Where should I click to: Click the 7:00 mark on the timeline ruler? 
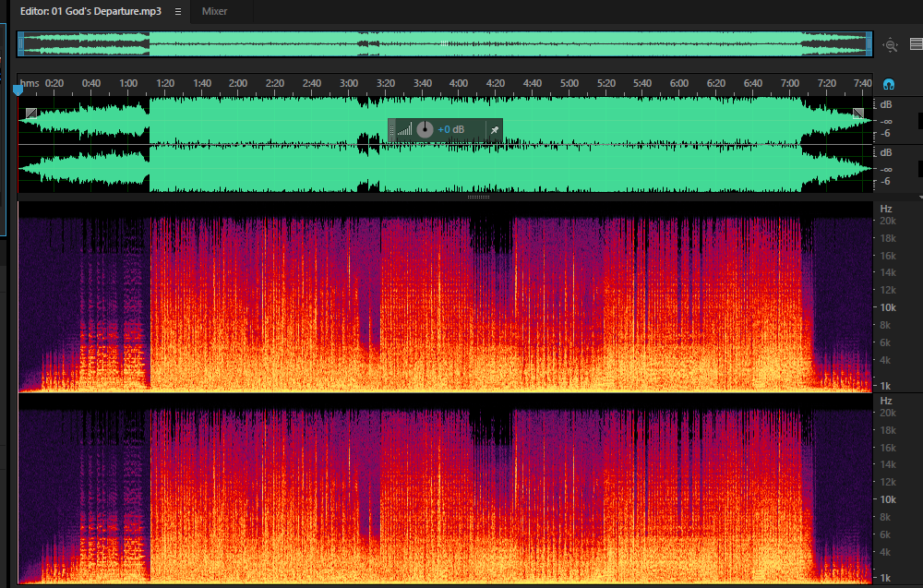789,84
